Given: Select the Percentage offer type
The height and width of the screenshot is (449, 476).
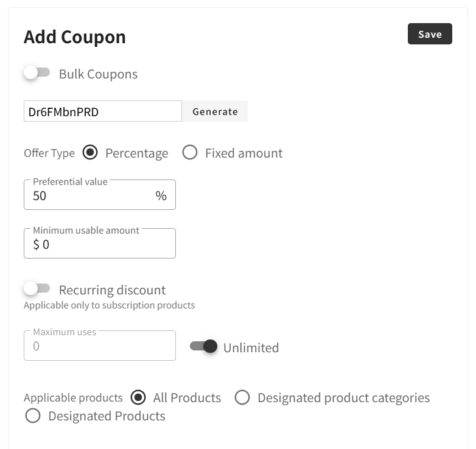Looking at the screenshot, I should pyautogui.click(x=90, y=153).
